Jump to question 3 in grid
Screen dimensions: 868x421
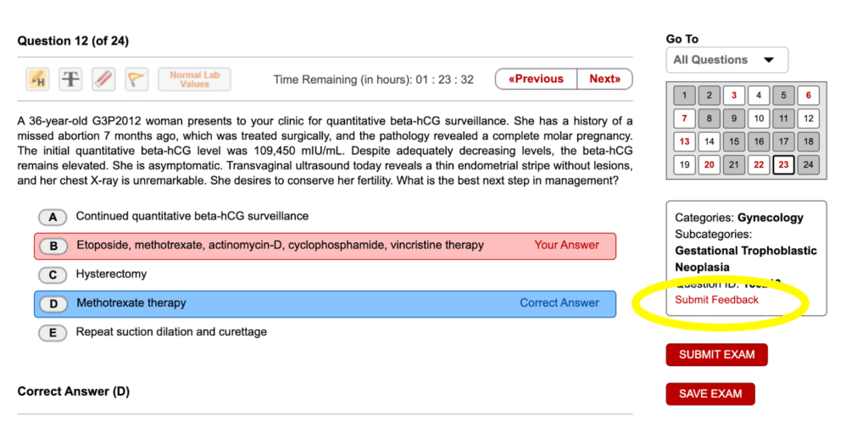click(x=734, y=95)
